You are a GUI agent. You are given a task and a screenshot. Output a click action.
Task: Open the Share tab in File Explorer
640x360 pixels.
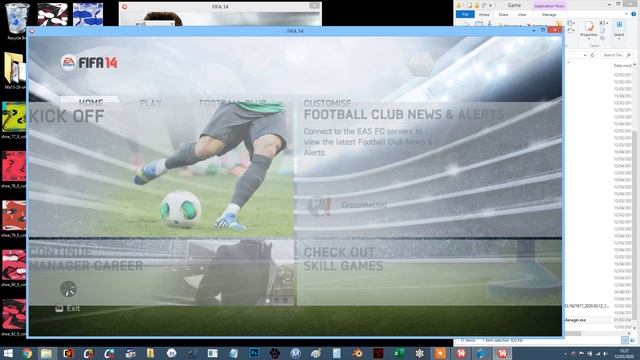503,14
